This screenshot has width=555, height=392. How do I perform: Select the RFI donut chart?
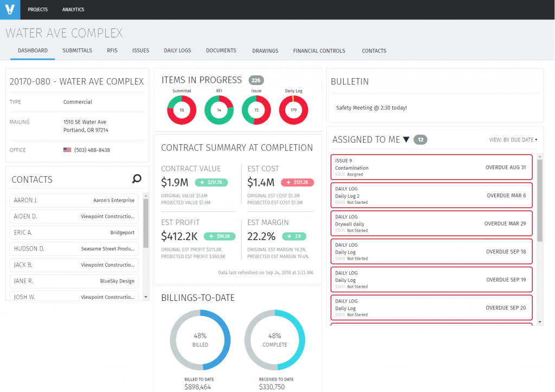tap(218, 109)
